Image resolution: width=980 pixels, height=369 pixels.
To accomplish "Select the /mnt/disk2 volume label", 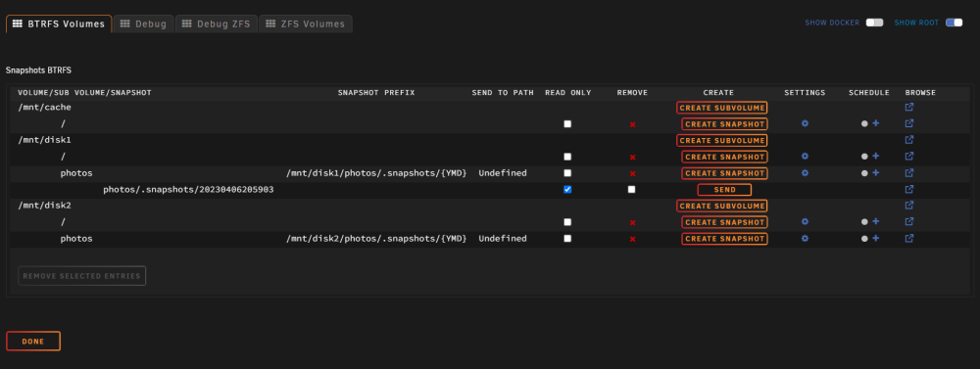I will [x=44, y=206].
